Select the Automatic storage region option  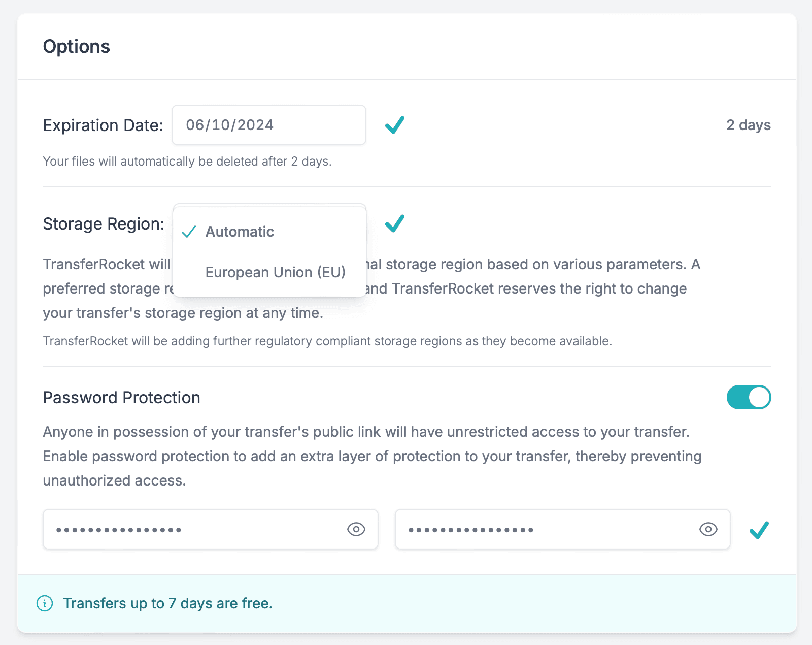click(269, 232)
